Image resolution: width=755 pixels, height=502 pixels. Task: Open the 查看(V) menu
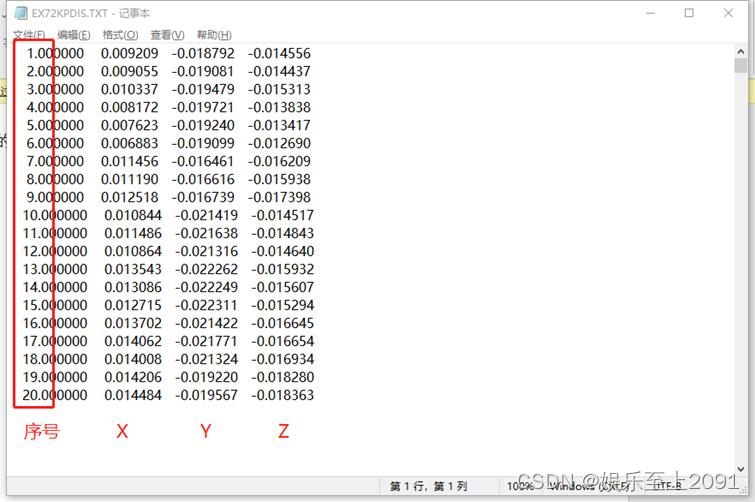coord(167,35)
